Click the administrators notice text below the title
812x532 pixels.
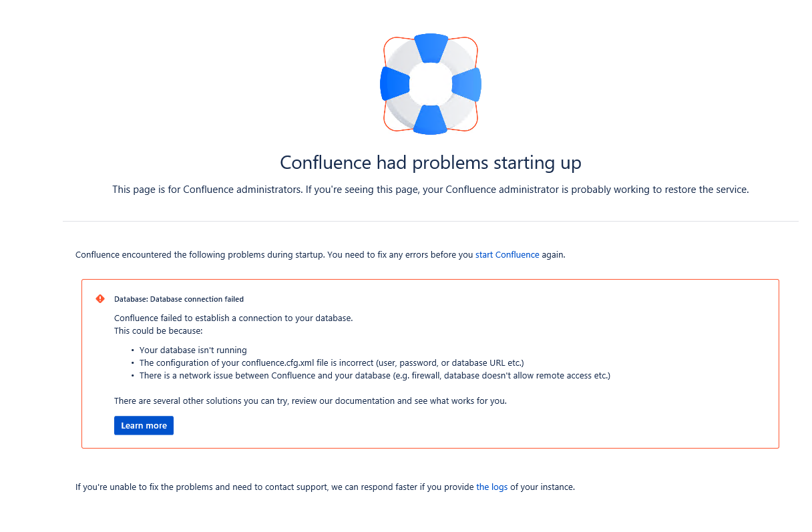click(x=431, y=189)
